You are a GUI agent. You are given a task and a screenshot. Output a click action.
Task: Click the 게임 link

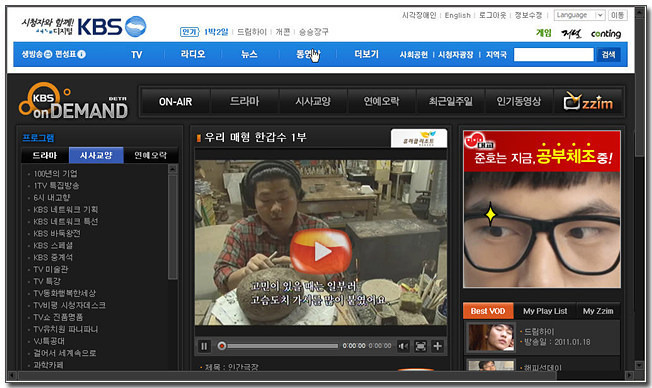[x=543, y=33]
